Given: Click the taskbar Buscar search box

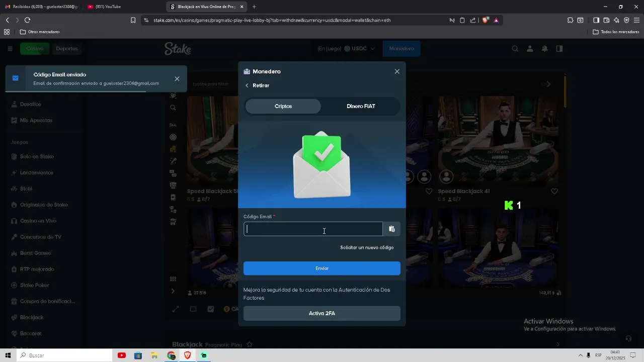Looking at the screenshot, I should (x=64, y=355).
